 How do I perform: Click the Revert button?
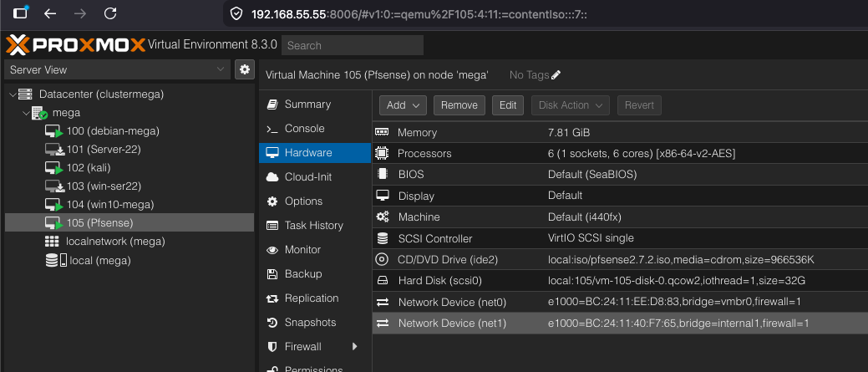639,105
